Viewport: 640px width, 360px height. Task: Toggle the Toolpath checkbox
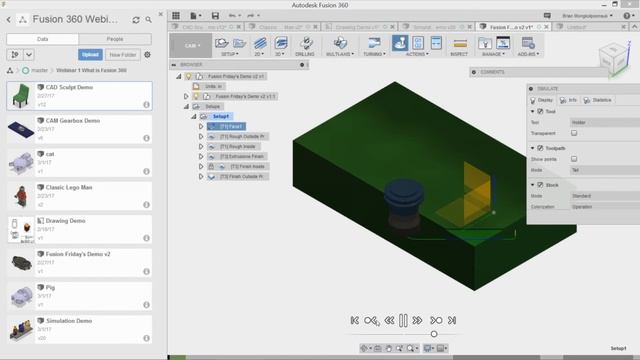pos(540,148)
